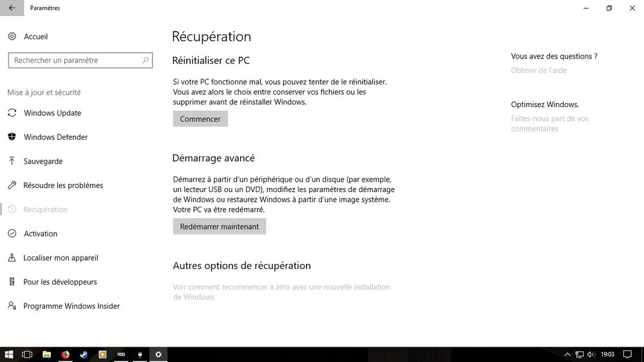The width and height of the screenshot is (644, 362).
Task: Click the Optimisez Windows. text
Action: coord(545,104)
